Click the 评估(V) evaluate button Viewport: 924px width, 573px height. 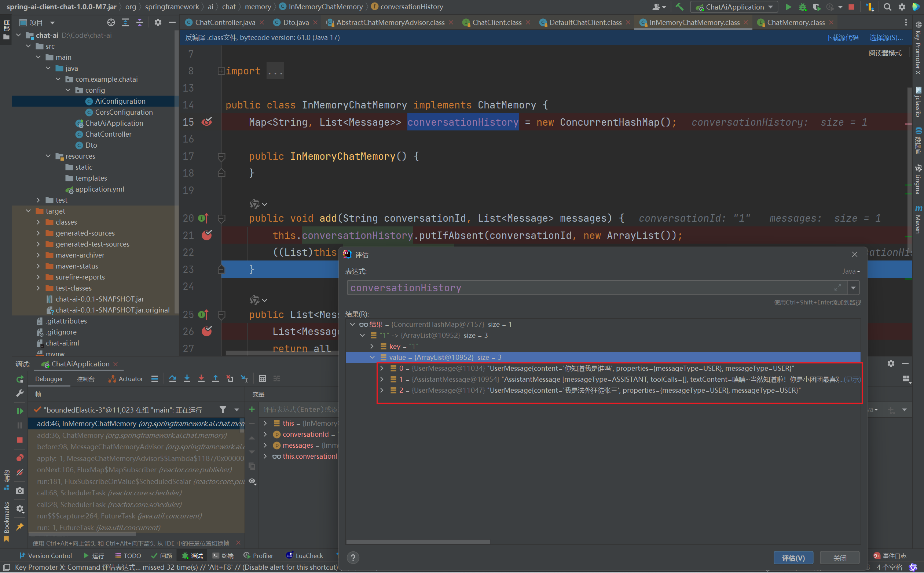793,558
